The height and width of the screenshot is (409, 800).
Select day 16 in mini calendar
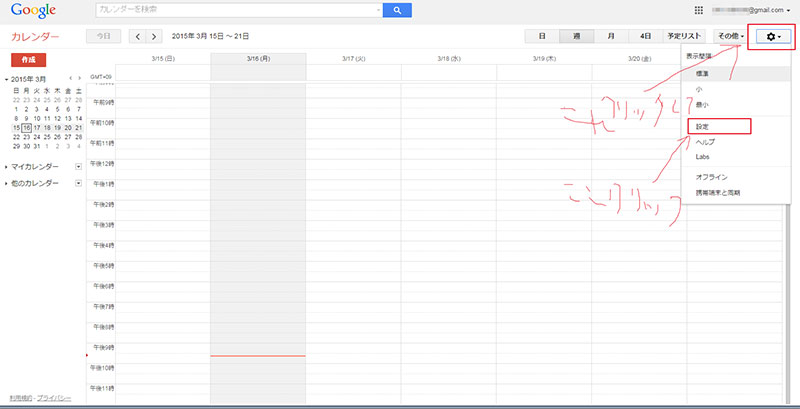point(27,127)
